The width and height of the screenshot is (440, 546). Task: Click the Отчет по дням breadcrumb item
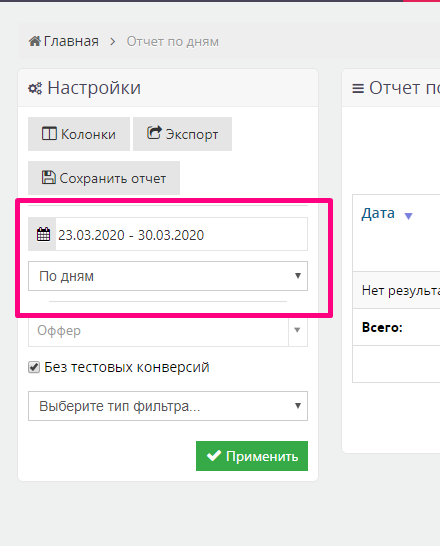tap(173, 41)
